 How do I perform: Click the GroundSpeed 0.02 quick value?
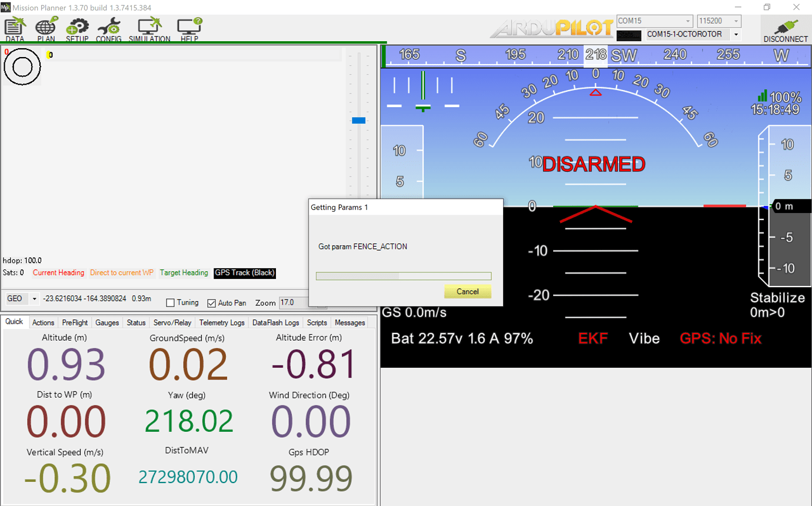point(188,364)
